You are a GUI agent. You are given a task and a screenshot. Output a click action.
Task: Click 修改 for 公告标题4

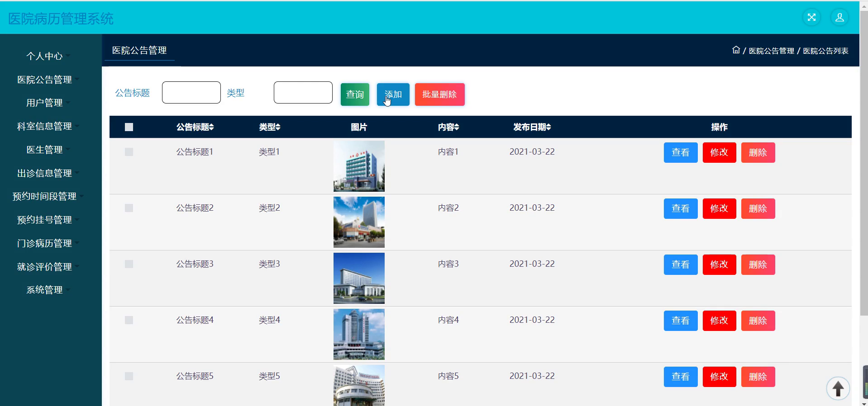tap(719, 321)
